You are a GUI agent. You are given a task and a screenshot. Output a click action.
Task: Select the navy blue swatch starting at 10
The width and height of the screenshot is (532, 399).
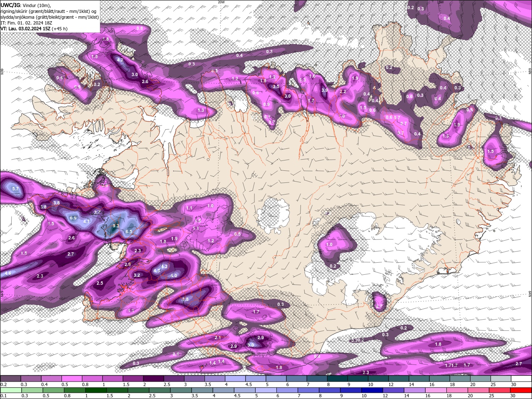[x=372, y=390]
